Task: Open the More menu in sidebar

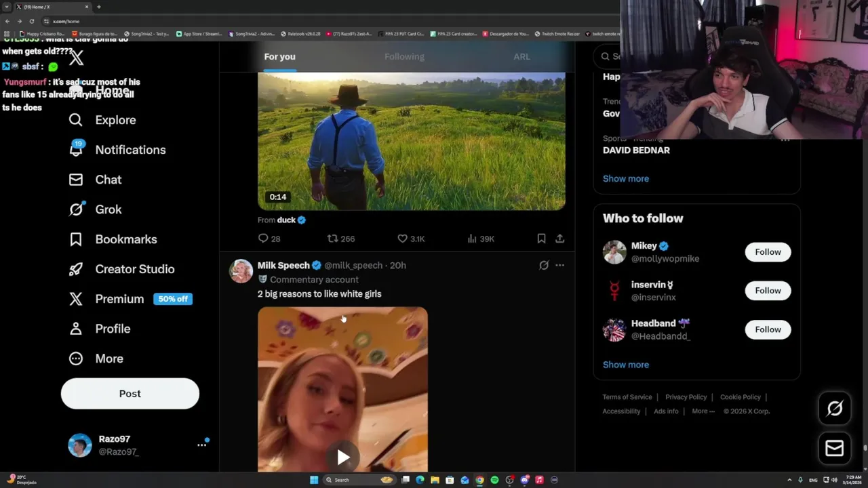Action: [x=96, y=359]
